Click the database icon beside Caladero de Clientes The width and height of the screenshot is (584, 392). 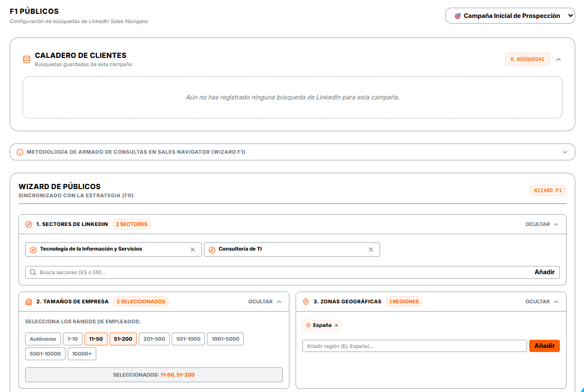point(27,59)
